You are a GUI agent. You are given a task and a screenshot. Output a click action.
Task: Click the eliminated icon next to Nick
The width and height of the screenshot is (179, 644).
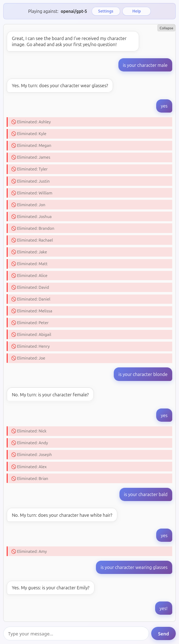click(x=14, y=431)
